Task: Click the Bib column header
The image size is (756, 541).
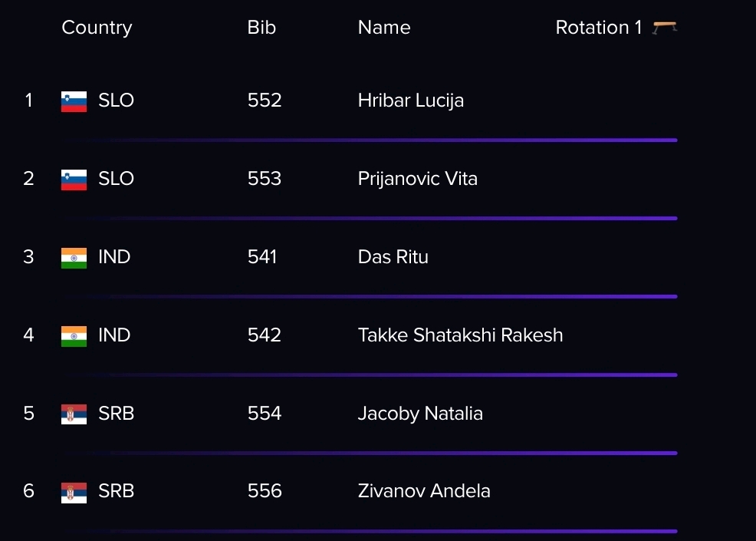Action: tap(261, 27)
